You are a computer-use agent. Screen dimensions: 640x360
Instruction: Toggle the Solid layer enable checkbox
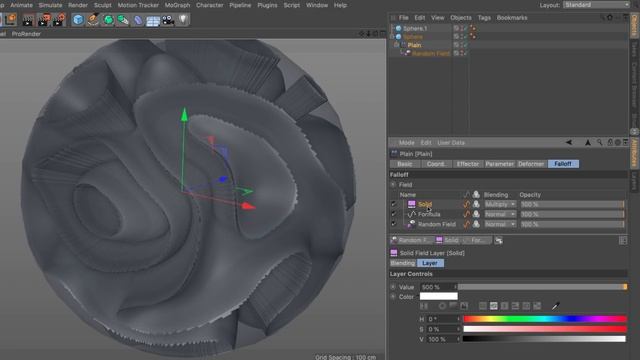tap(393, 204)
